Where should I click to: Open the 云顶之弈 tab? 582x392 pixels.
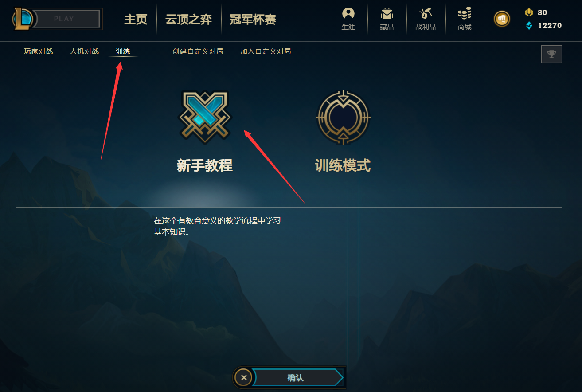[x=188, y=20]
